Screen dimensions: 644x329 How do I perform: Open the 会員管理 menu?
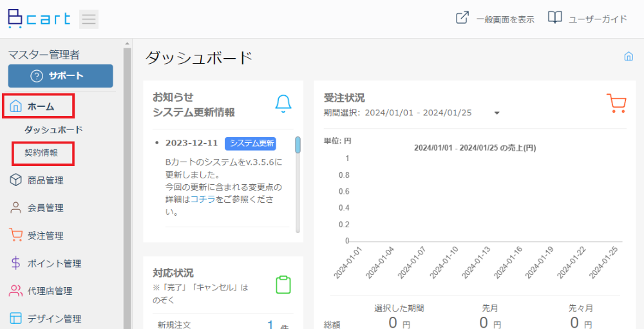46,208
